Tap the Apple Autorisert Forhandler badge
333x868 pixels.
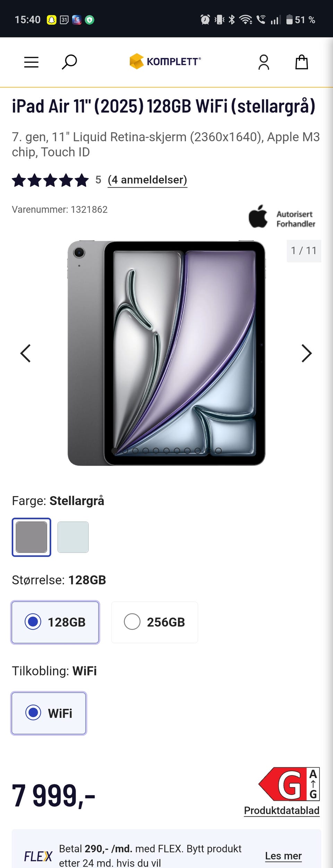coord(282,216)
